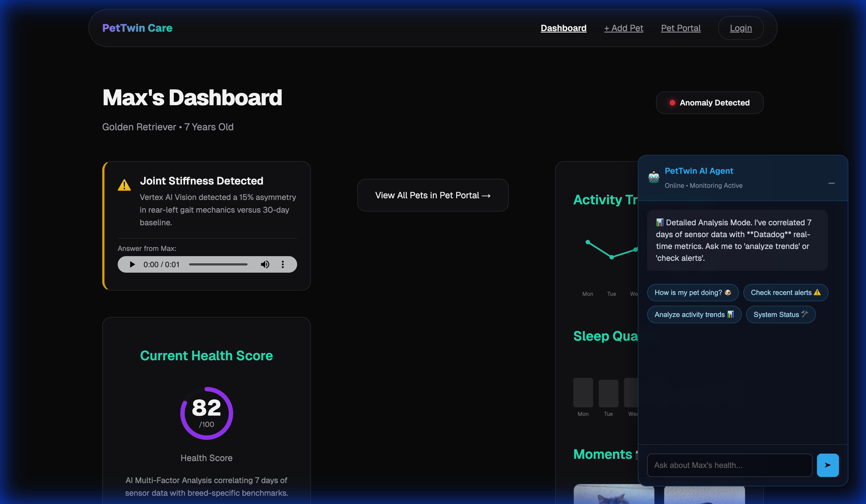Viewport: 866px width, 504px height.
Task: Open the Dashboard nav tab
Action: (x=563, y=28)
